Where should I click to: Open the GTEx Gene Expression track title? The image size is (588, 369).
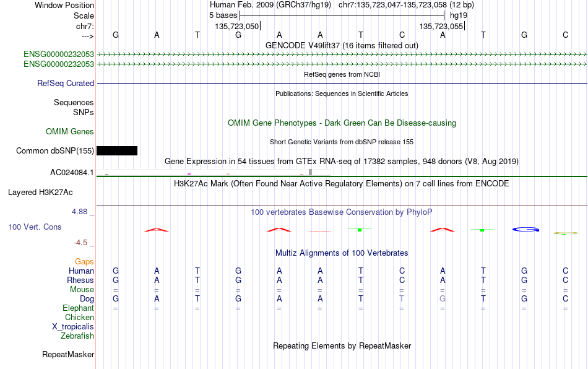pos(342,161)
